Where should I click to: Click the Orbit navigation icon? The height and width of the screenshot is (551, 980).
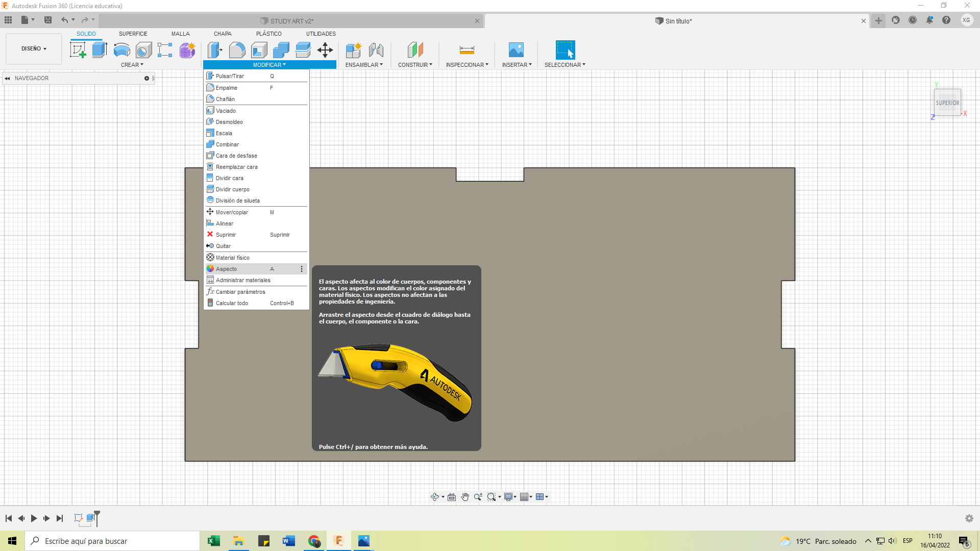(x=435, y=497)
